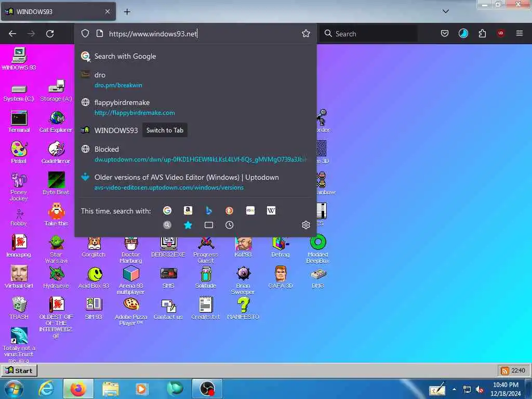Launch Corglitch icon
532x399 pixels.
pyautogui.click(x=94, y=248)
